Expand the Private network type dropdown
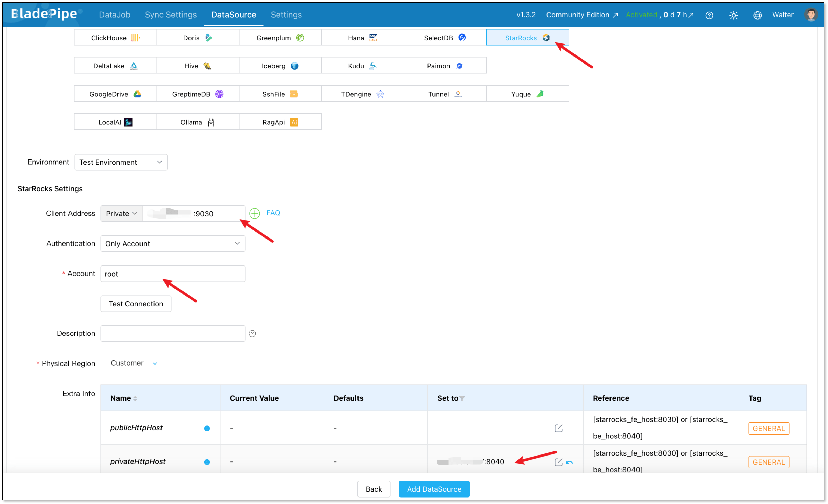The height and width of the screenshot is (504, 828). (121, 214)
